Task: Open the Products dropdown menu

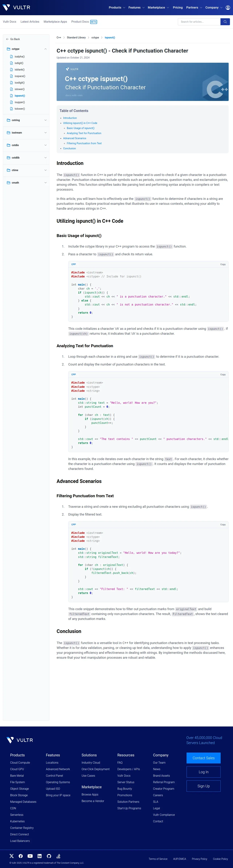Action: [117, 7]
